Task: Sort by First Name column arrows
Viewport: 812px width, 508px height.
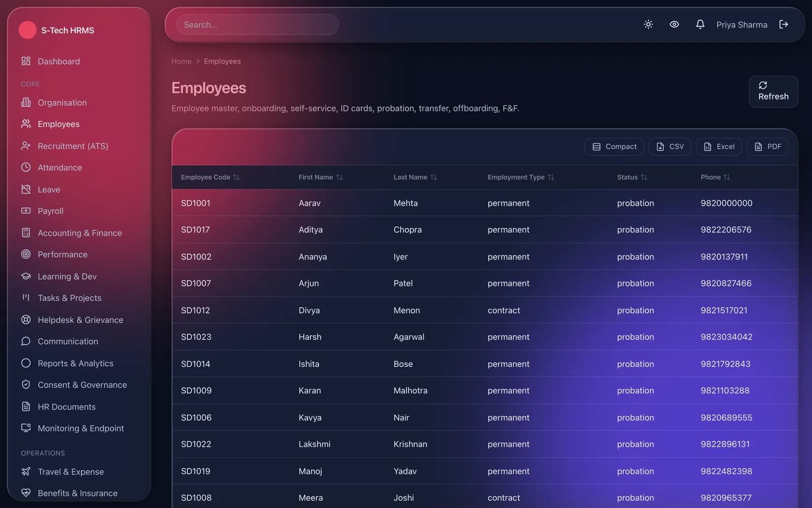Action: coord(340,177)
